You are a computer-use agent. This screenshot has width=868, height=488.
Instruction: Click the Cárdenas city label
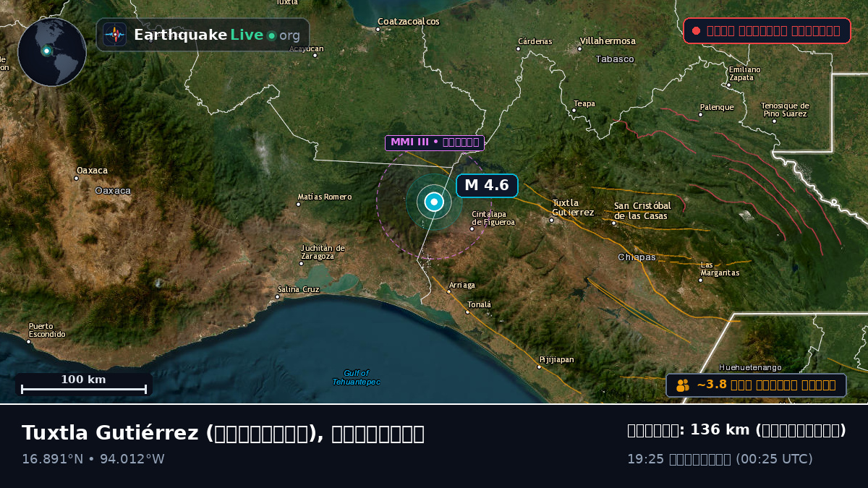pos(535,42)
